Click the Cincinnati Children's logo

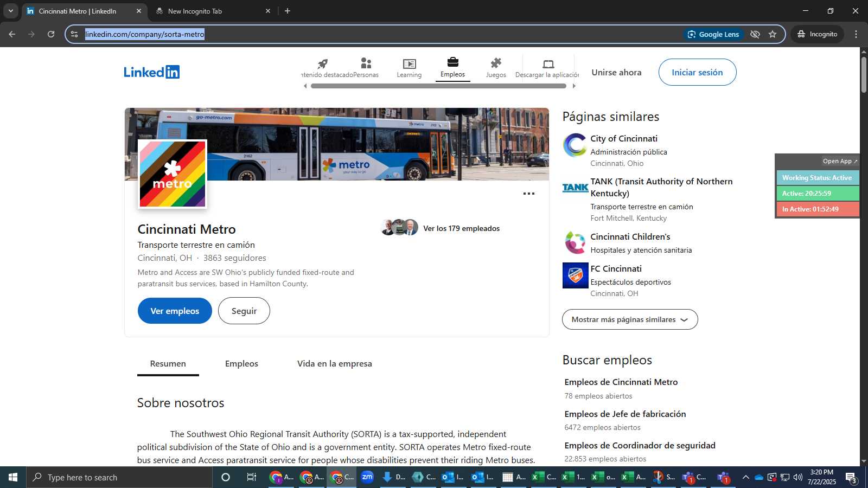[575, 243]
